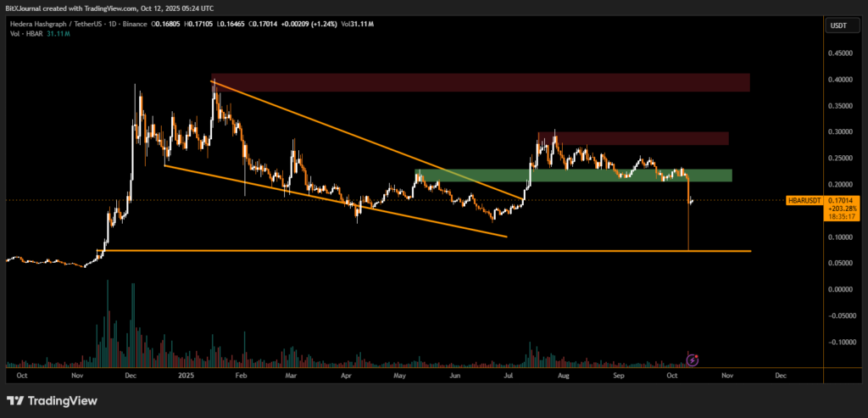Select the green support zone rectangle
Screen dimensions: 868x418
(572, 176)
